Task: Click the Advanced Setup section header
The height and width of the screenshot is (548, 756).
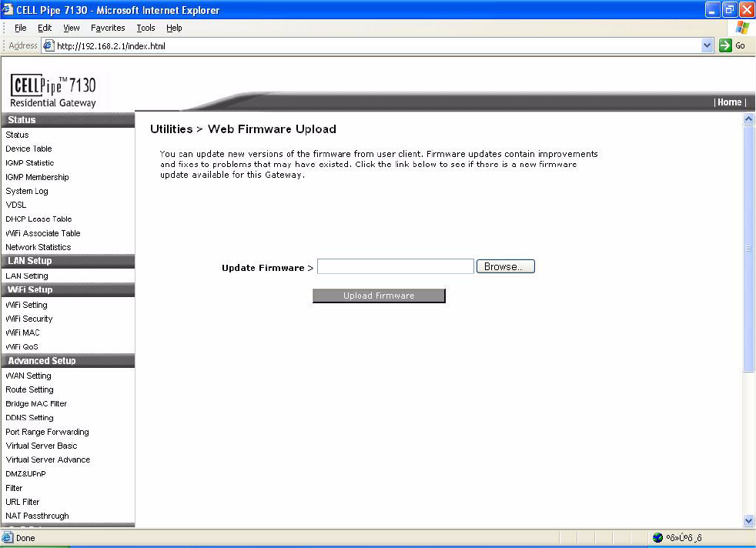Action: click(x=68, y=361)
